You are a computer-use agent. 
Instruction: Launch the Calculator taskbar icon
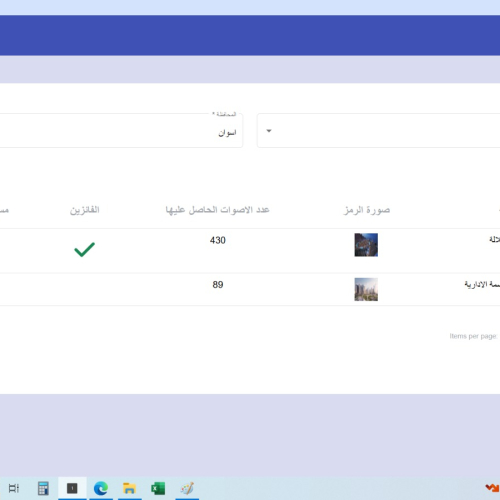pos(43,488)
